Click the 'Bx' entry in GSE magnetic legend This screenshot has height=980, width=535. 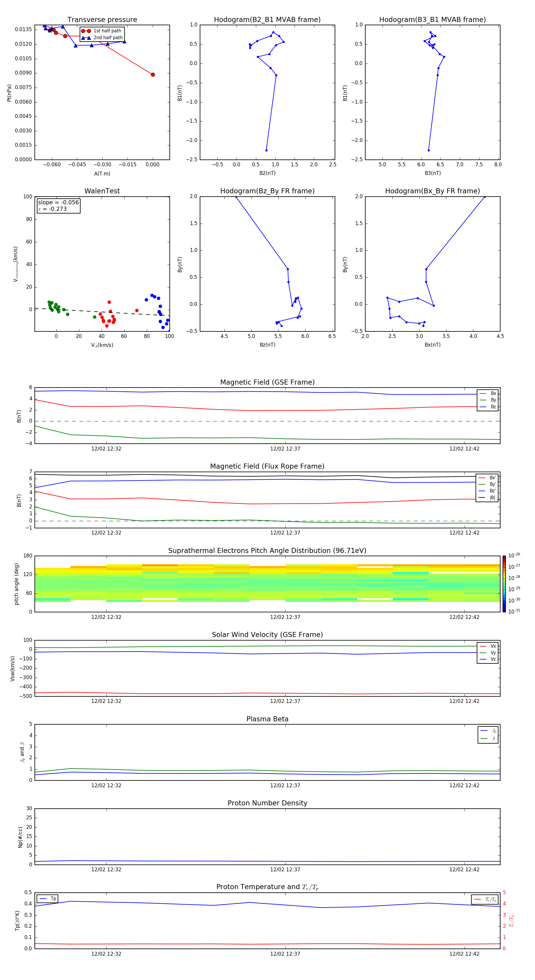click(x=488, y=393)
